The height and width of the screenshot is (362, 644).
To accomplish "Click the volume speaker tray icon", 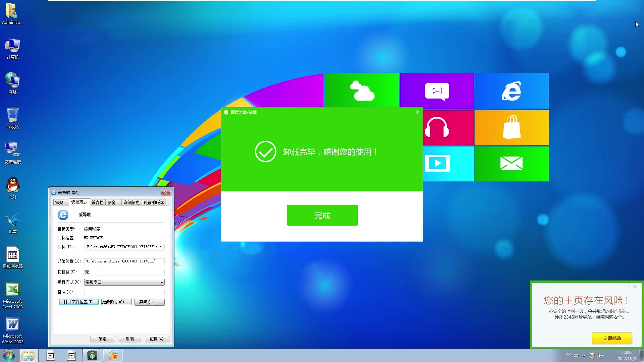I will pyautogui.click(x=600, y=355).
